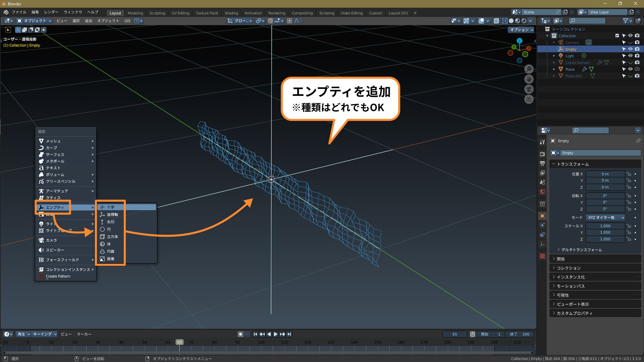Click the zoom view magnifier gizmo icon
Image resolution: width=644 pixels, height=362 pixels.
pos(529,69)
